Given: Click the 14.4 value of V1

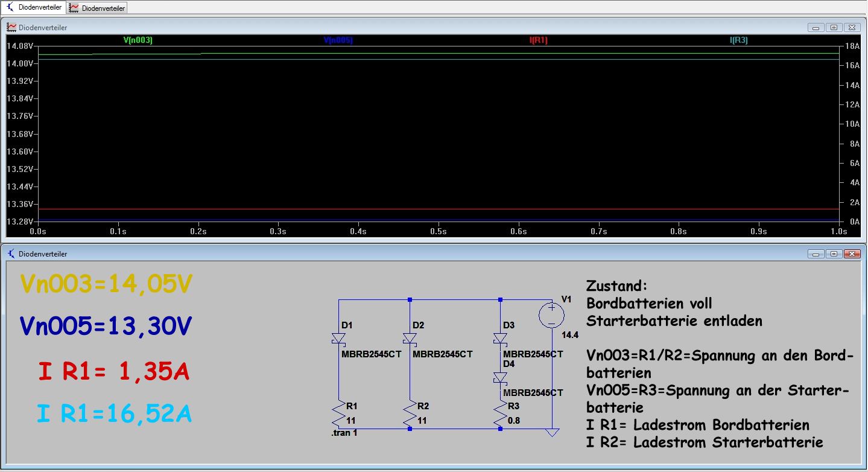Looking at the screenshot, I should pyautogui.click(x=571, y=335).
